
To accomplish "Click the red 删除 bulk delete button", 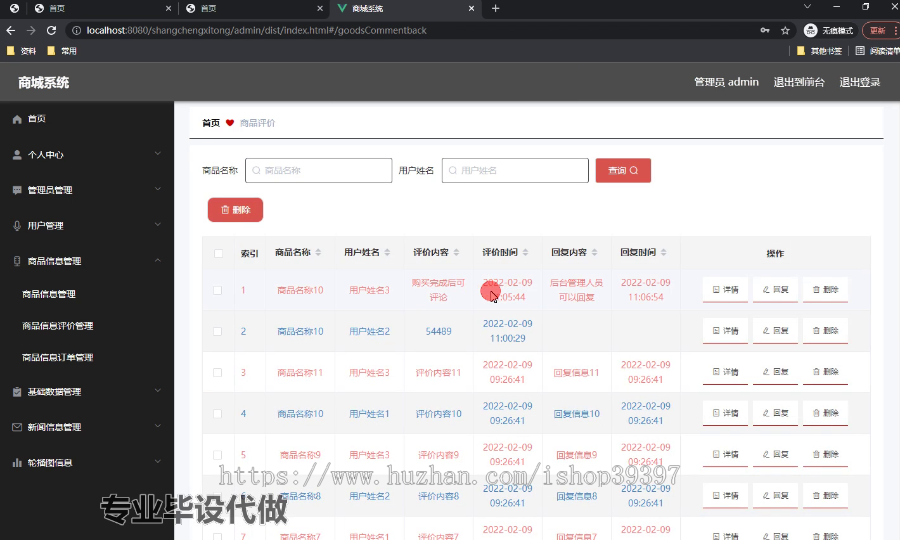I will point(235,210).
